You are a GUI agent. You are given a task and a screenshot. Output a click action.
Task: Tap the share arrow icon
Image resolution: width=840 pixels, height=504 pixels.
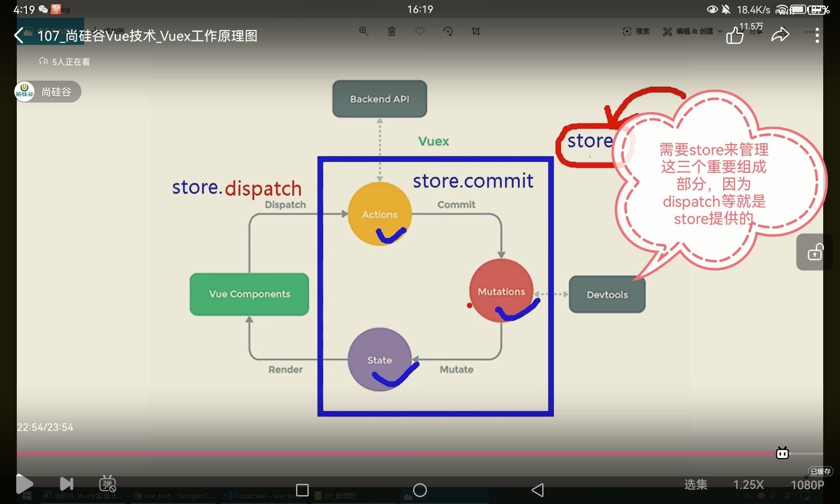click(x=780, y=35)
